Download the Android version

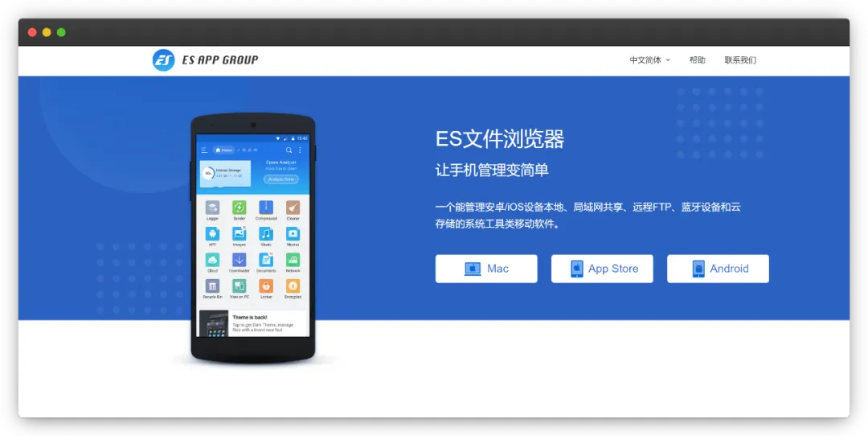click(718, 269)
